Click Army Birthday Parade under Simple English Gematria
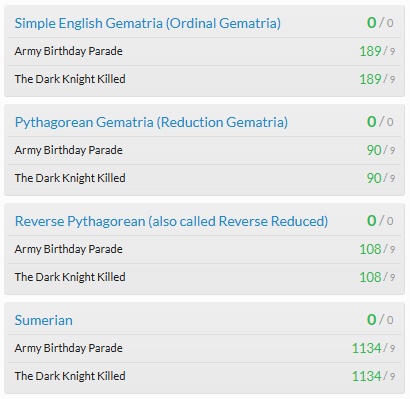The height and width of the screenshot is (399, 410). click(68, 51)
